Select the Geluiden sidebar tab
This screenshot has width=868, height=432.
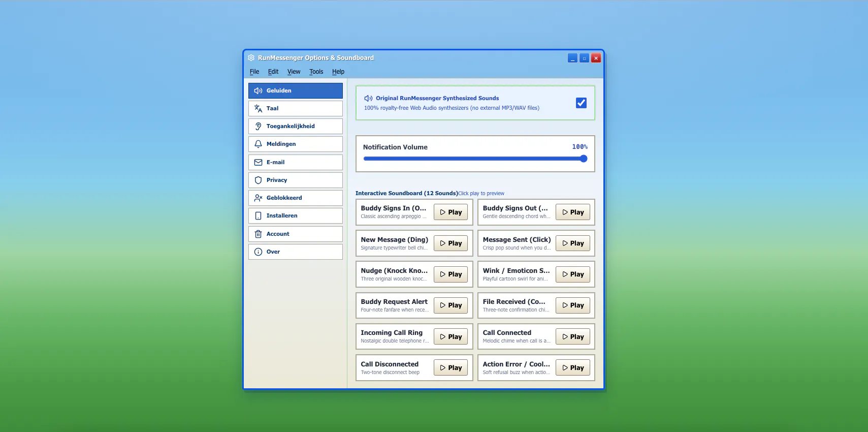[296, 90]
